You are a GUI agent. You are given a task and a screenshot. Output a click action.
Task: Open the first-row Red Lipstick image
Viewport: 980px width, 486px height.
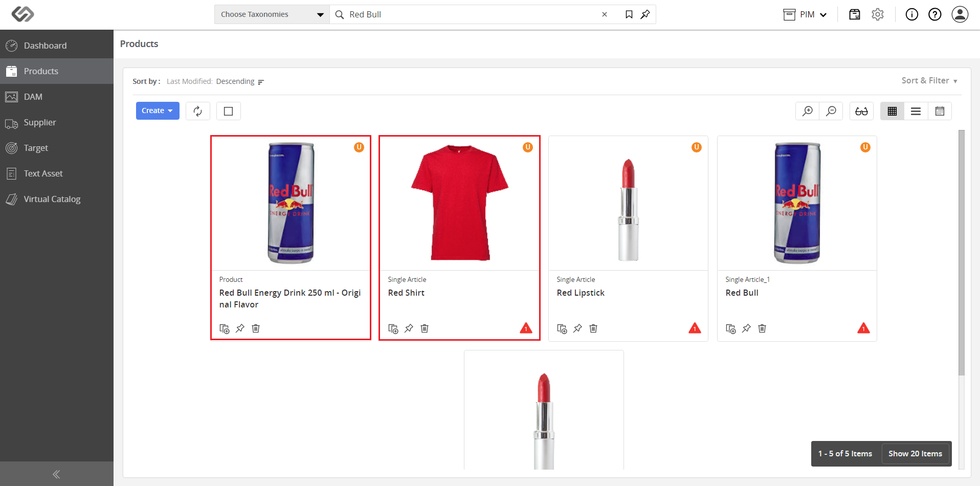point(628,210)
